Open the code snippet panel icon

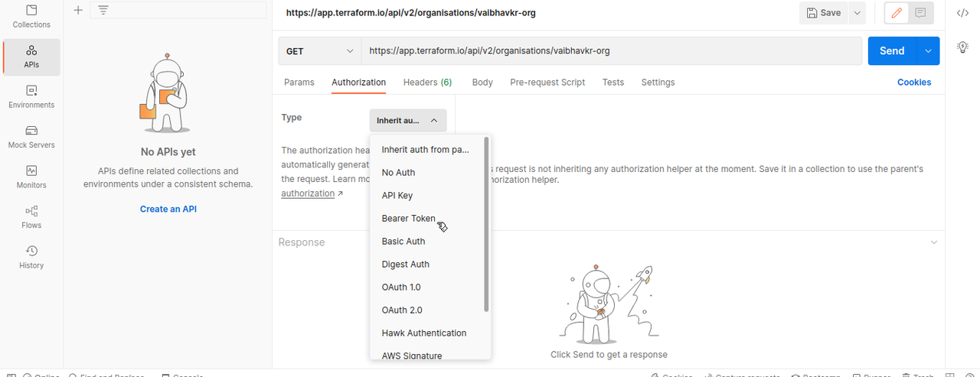click(963, 13)
